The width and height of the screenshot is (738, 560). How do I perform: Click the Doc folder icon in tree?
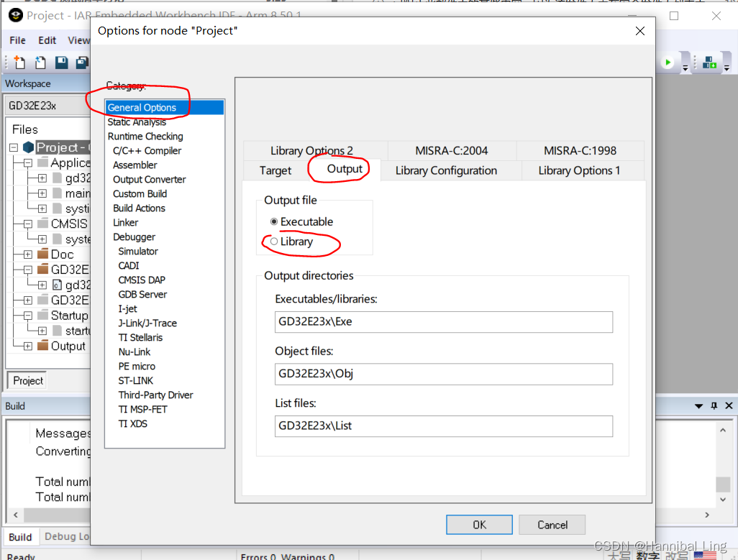43,254
